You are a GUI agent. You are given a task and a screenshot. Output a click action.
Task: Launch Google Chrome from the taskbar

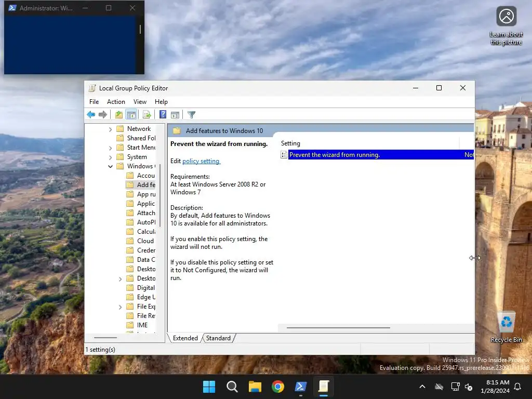pyautogui.click(x=278, y=387)
